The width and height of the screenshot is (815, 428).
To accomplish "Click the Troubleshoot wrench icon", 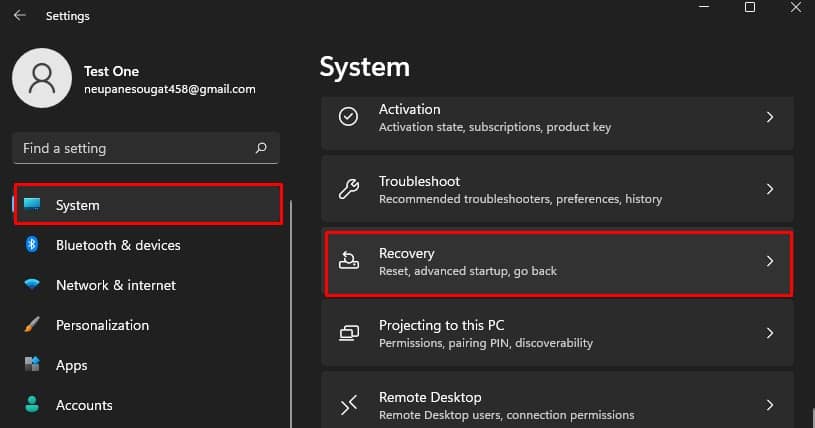I will pos(349,189).
